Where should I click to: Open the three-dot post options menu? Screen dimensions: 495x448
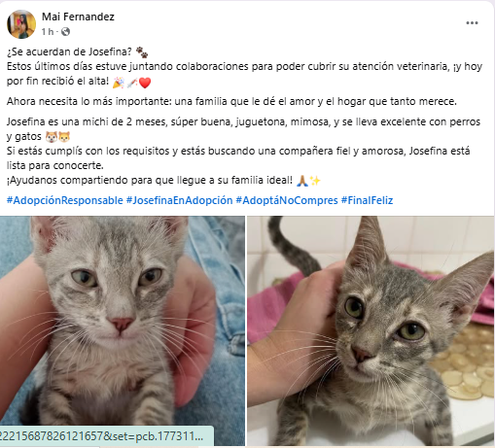[472, 22]
